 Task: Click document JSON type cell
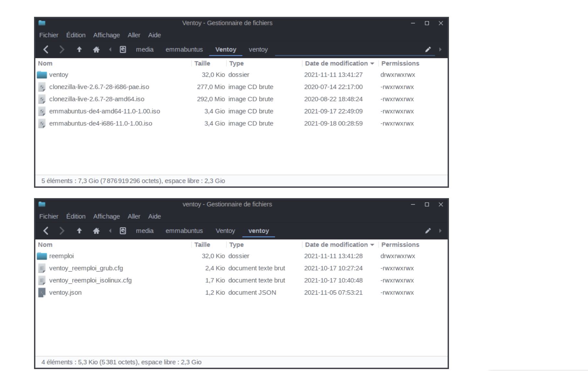pyautogui.click(x=252, y=293)
